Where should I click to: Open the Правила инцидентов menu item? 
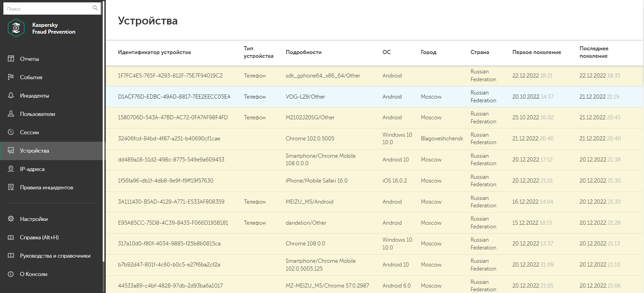point(46,187)
